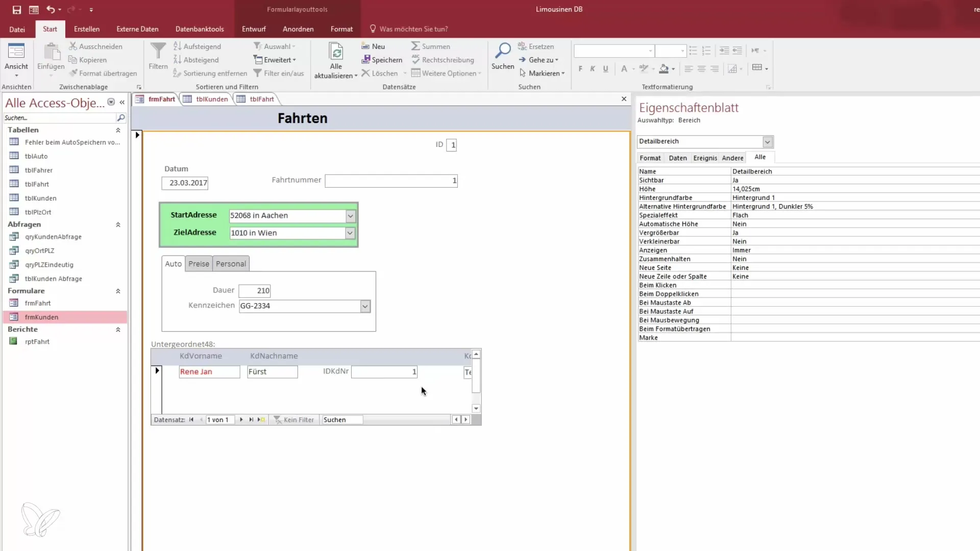Click the Einfügen paste icon
The width and height of the screenshot is (980, 551).
pos(51,52)
